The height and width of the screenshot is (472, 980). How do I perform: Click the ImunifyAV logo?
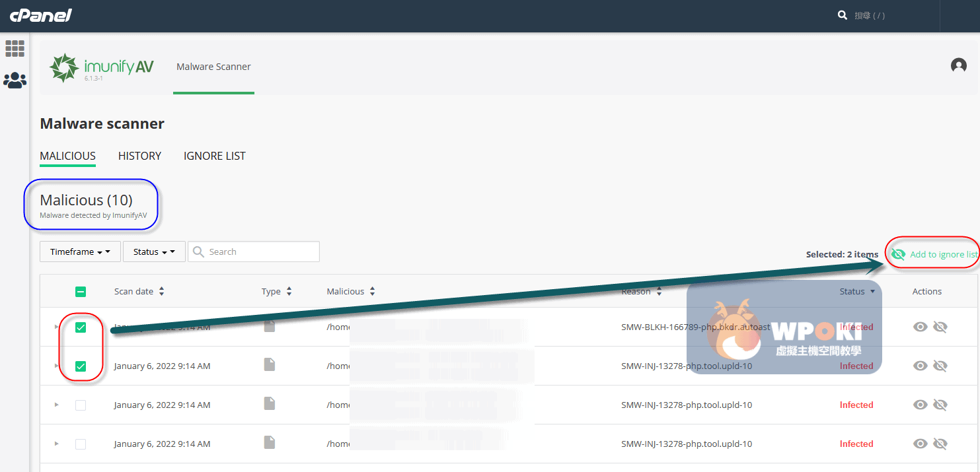click(102, 67)
